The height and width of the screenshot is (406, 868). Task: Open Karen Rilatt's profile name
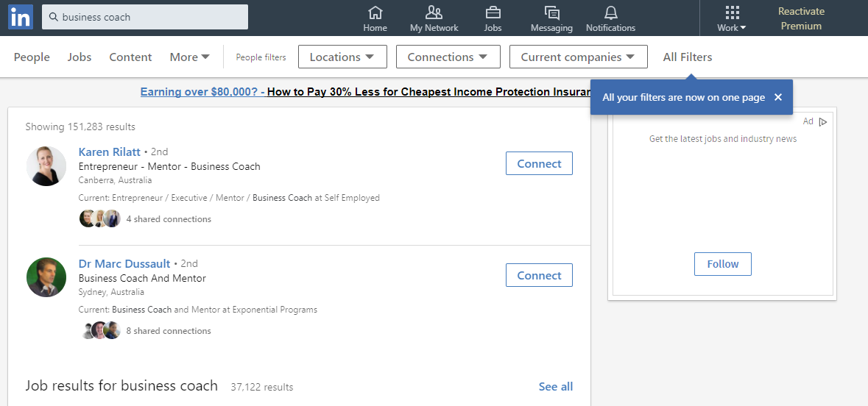point(110,152)
